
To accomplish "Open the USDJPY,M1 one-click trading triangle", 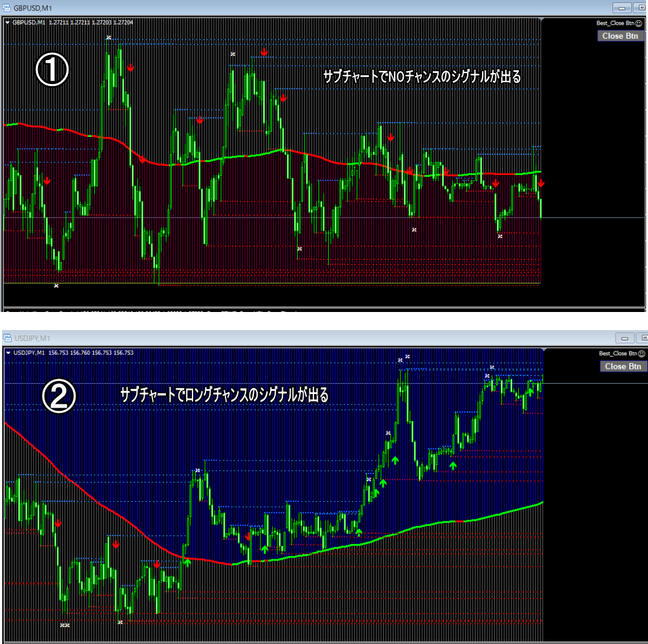I will coord(8,353).
